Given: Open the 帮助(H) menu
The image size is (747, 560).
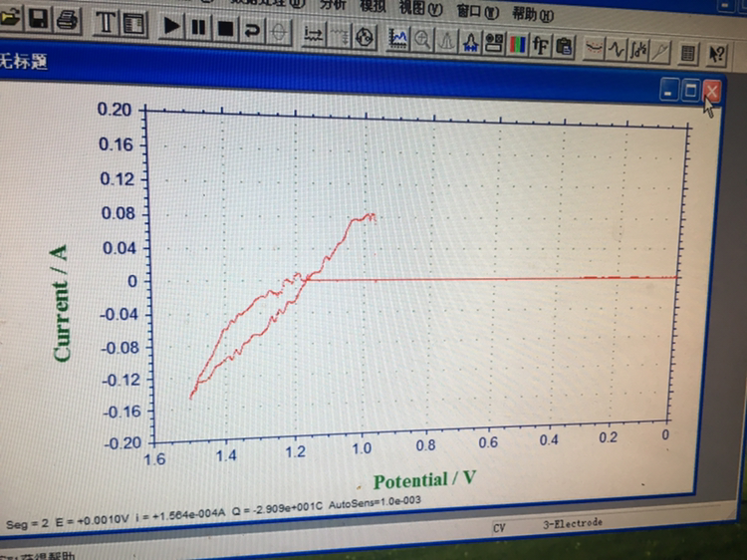Looking at the screenshot, I should [533, 14].
